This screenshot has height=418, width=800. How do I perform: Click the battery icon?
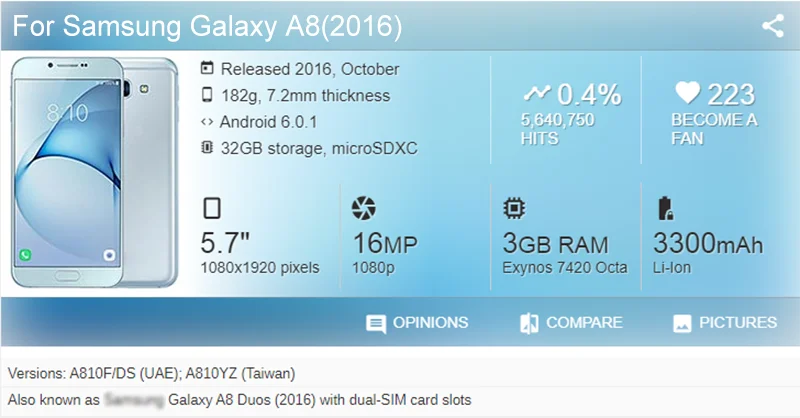(x=664, y=209)
